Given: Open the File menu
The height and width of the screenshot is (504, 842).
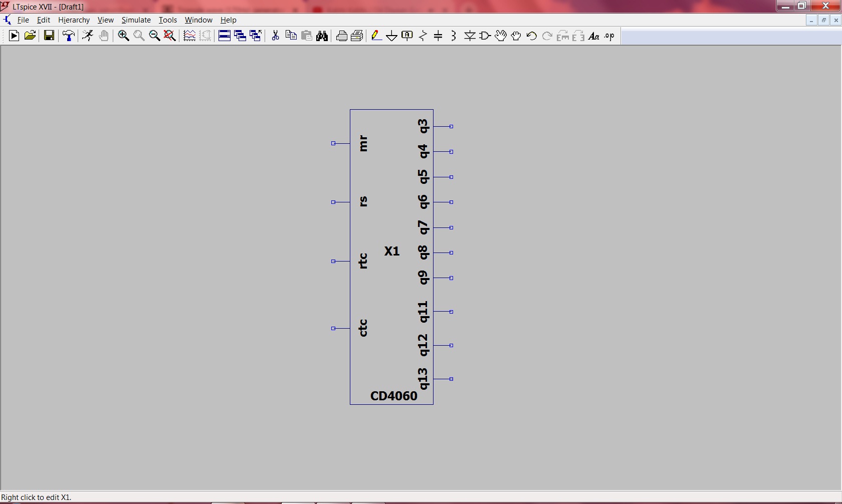Looking at the screenshot, I should click(23, 20).
